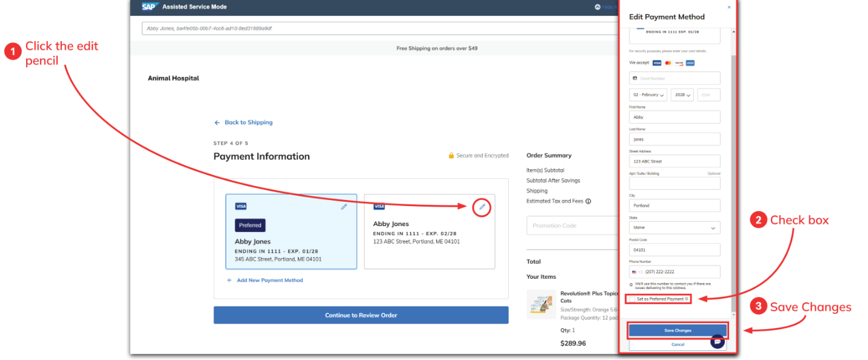
Task: Open the chat bubble widget
Action: (718, 341)
